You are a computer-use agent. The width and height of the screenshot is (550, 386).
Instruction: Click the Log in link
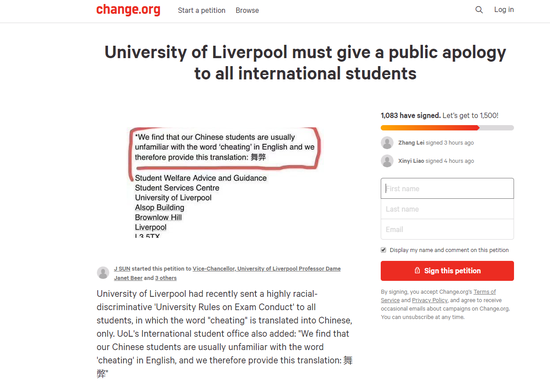coord(504,10)
